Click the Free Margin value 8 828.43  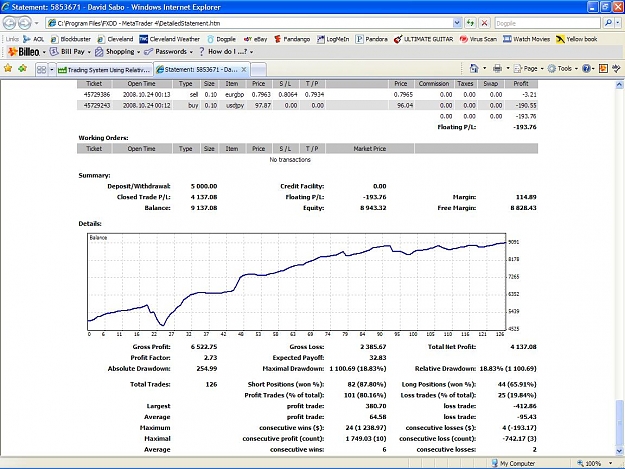[523, 208]
